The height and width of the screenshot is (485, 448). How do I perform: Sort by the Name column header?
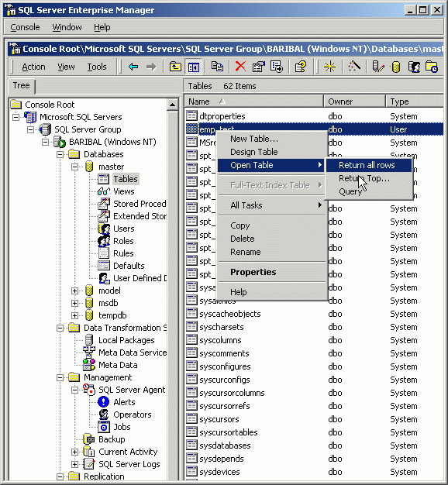[254, 101]
